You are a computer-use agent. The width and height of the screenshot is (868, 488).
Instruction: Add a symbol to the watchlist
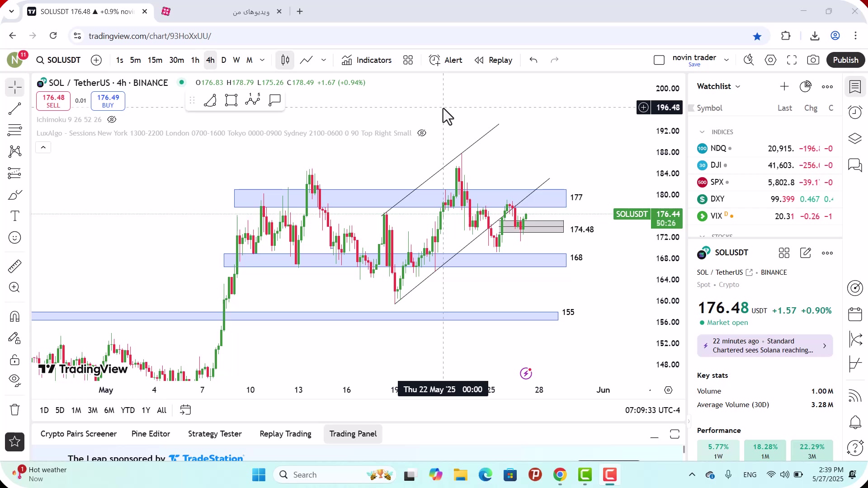784,86
